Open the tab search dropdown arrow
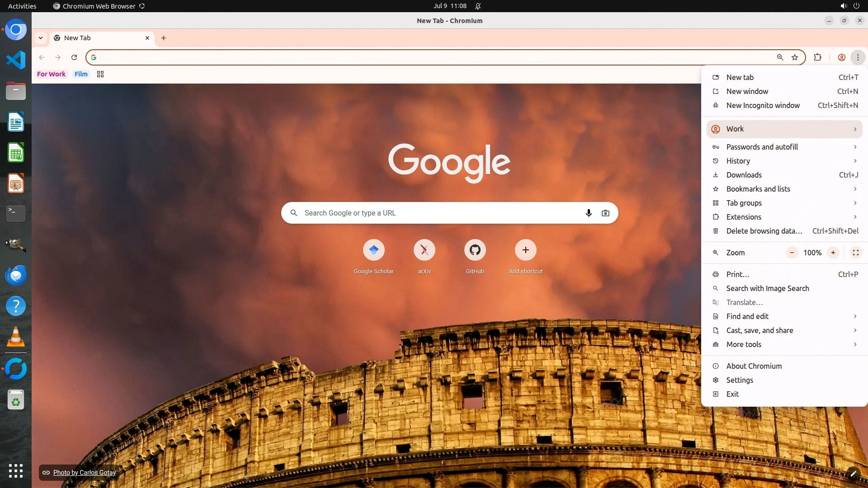The height and width of the screenshot is (488, 868). point(41,38)
